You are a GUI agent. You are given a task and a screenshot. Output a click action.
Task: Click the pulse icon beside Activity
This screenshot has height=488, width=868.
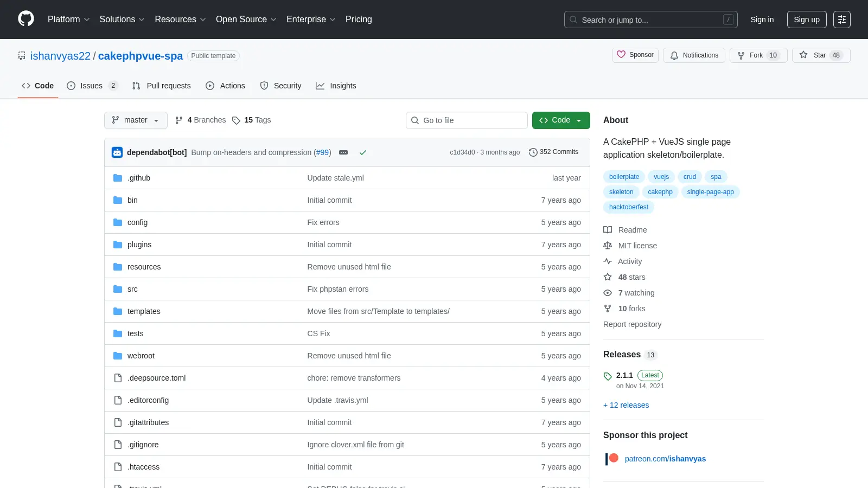[608, 261]
